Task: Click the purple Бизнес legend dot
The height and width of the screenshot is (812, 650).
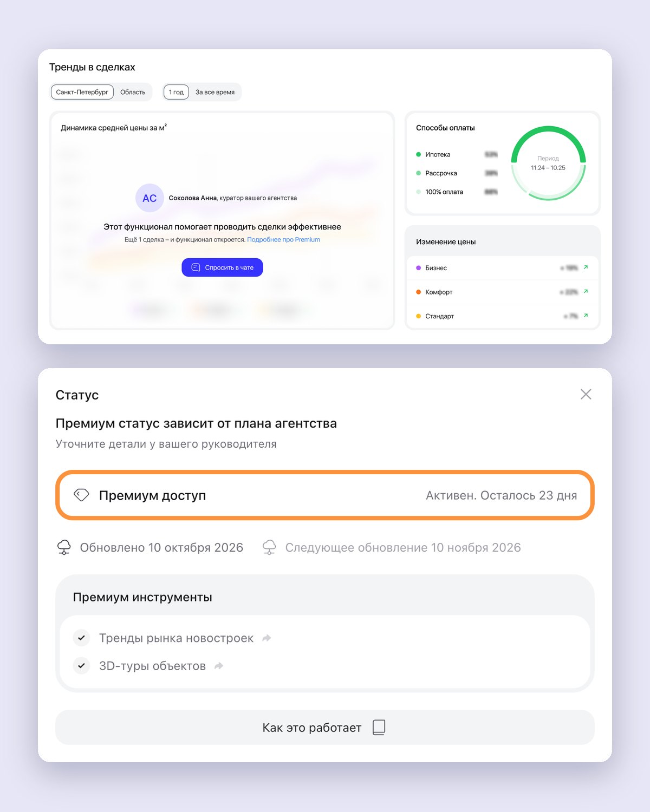Action: (x=418, y=268)
